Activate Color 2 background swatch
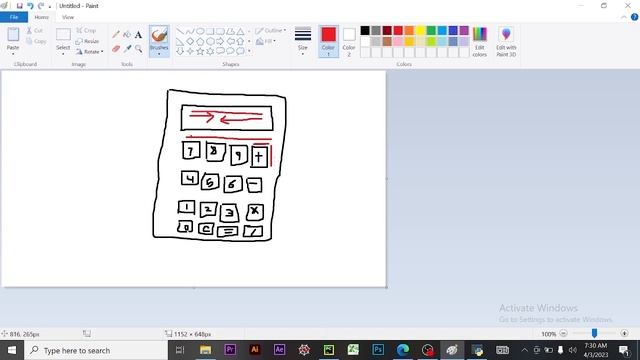This screenshot has width=640, height=360. tap(349, 41)
